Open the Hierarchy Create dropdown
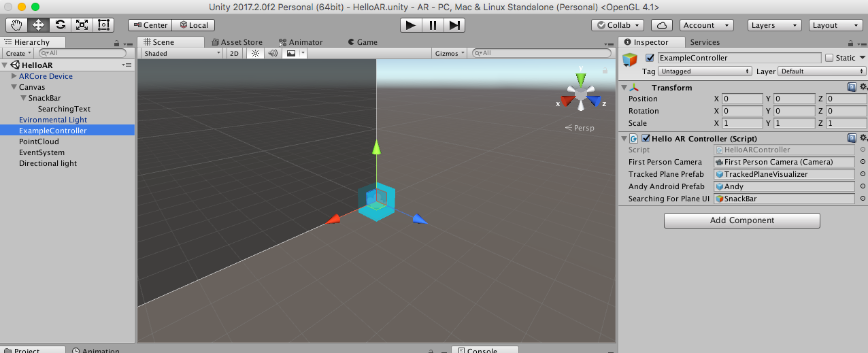This screenshot has height=353, width=868. click(x=18, y=53)
